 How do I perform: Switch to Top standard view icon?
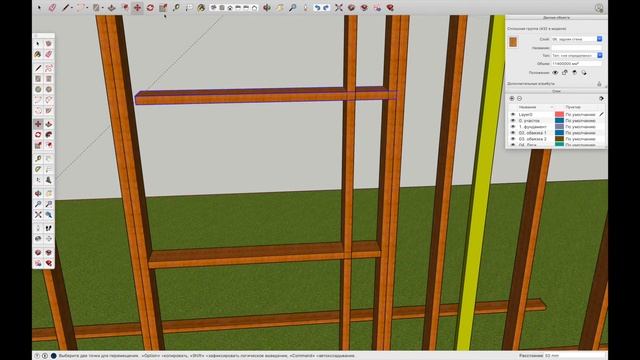[x=222, y=7]
